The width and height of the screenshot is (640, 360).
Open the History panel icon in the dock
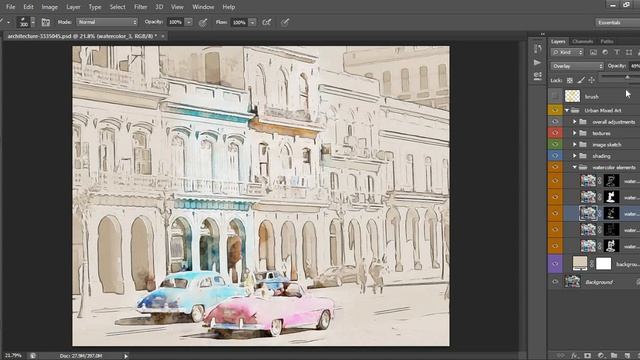pyautogui.click(x=538, y=49)
